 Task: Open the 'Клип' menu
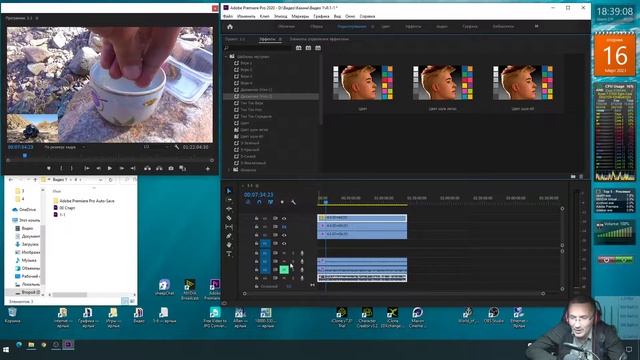[x=264, y=16]
